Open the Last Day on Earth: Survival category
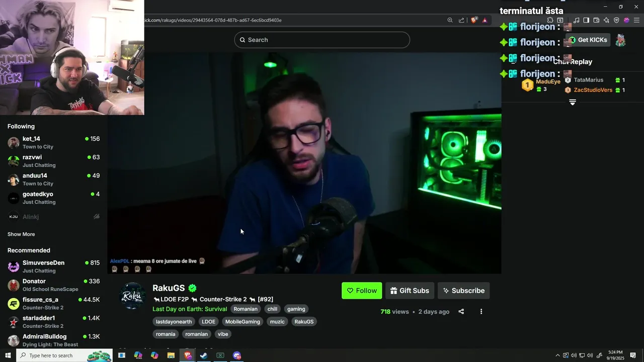The width and height of the screenshot is (644, 362). coord(190,309)
